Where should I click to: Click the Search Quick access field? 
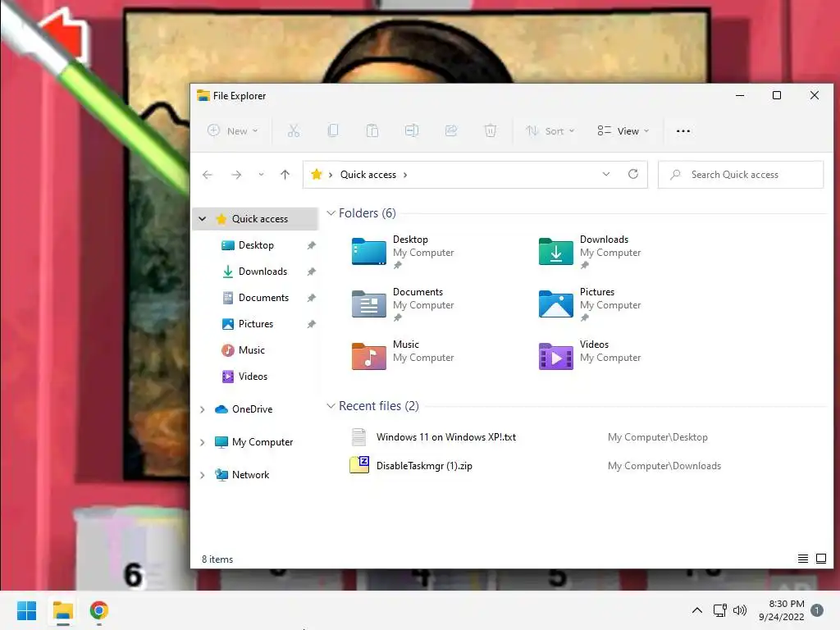(741, 175)
